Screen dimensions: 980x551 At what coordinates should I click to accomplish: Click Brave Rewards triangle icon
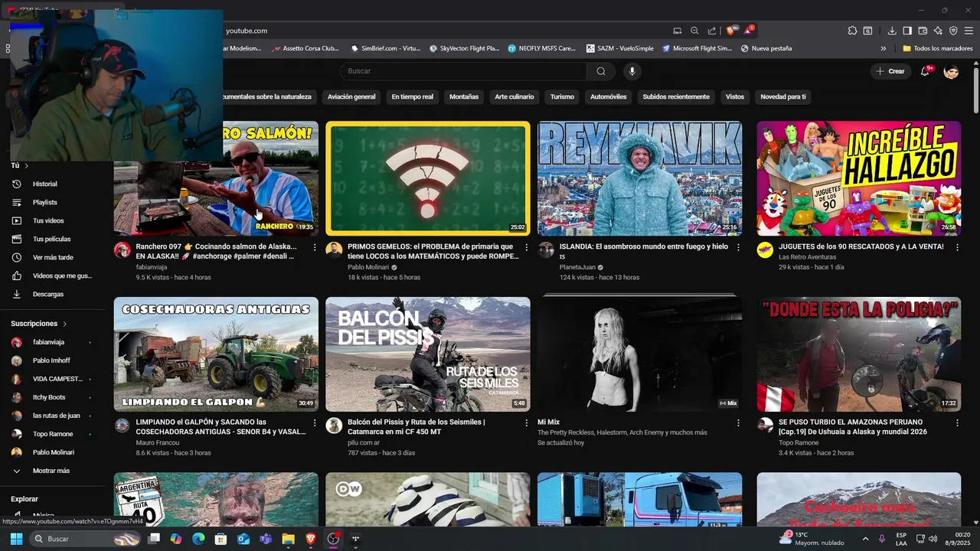pos(749,31)
